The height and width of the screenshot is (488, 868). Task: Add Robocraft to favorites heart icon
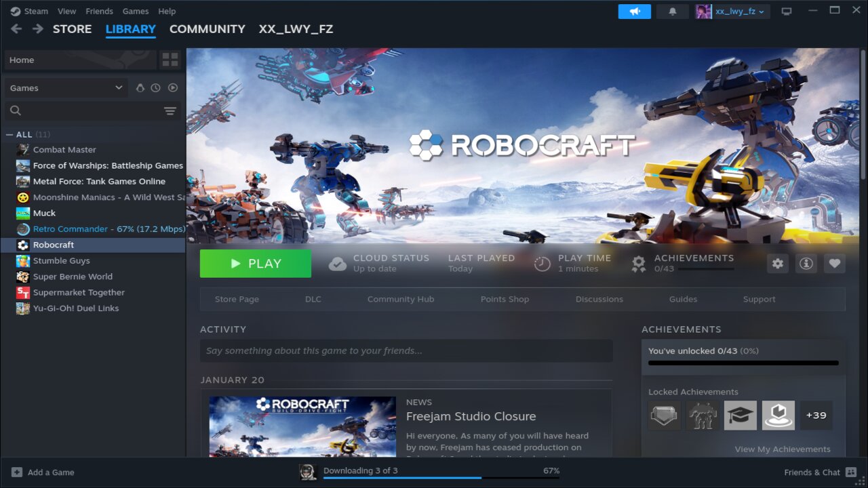(x=835, y=264)
